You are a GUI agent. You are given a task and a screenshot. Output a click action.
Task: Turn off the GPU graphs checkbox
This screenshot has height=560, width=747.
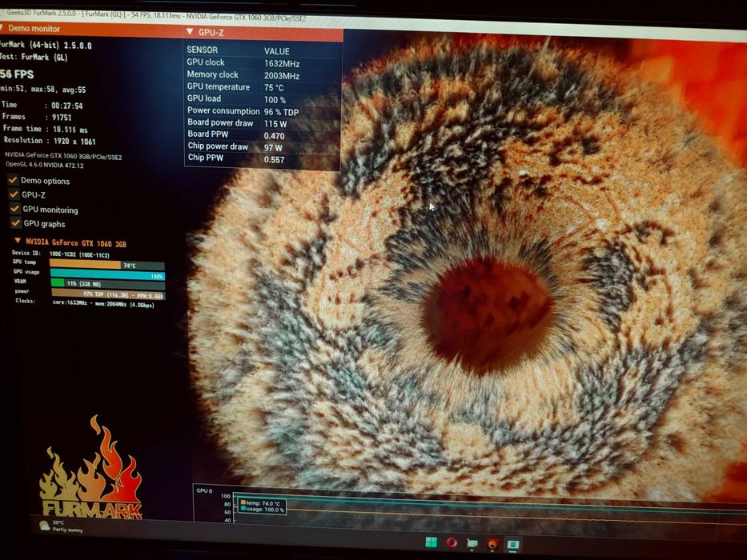tap(16, 222)
